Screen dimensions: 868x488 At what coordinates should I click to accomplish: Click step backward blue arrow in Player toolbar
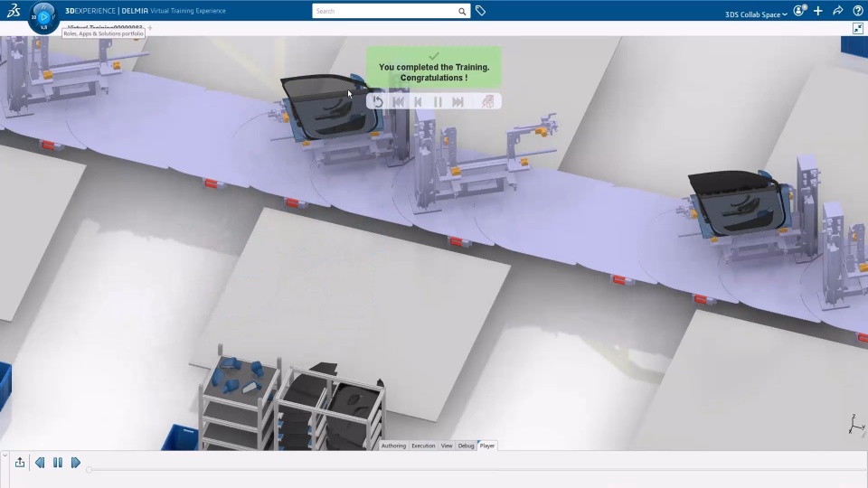(40, 462)
